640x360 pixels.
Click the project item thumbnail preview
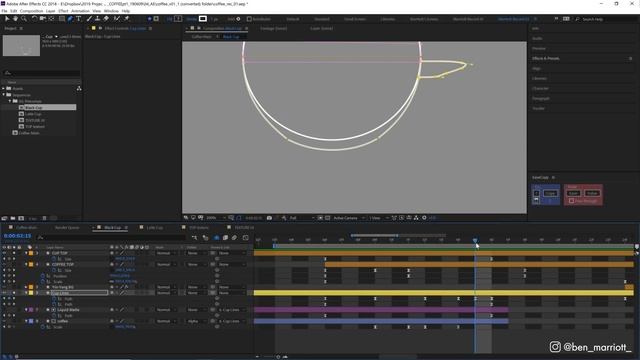click(x=21, y=45)
